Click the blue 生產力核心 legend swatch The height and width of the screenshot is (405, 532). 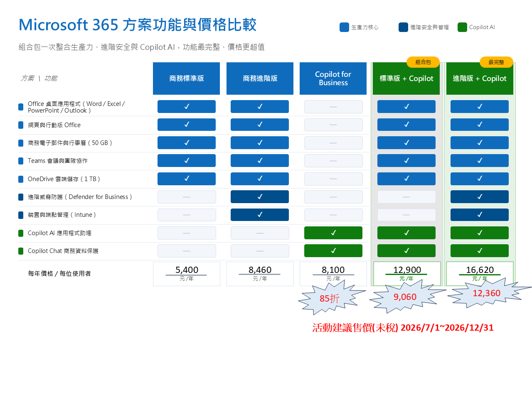pyautogui.click(x=344, y=27)
